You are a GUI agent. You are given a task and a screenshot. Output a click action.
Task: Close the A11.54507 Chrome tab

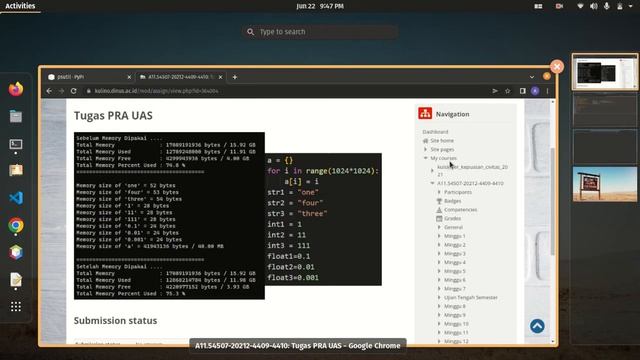[x=220, y=77]
